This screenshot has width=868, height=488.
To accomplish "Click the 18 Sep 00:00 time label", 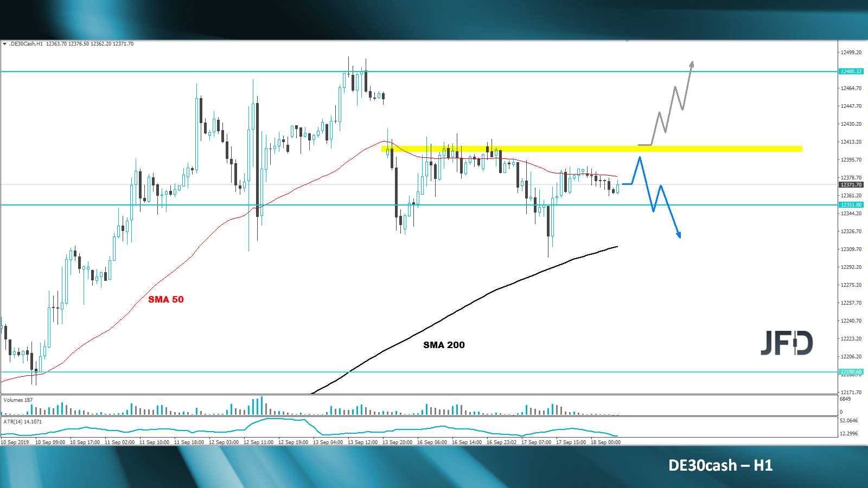I will (605, 442).
